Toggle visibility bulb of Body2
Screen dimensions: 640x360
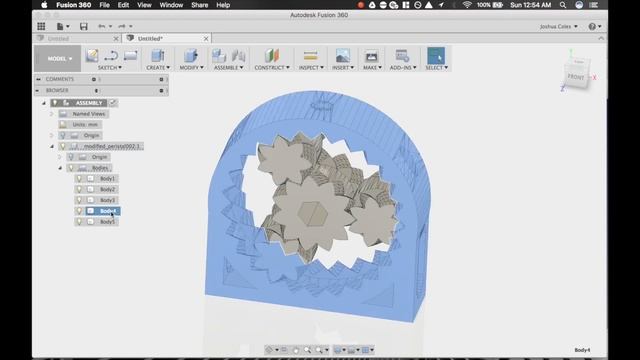pos(80,189)
